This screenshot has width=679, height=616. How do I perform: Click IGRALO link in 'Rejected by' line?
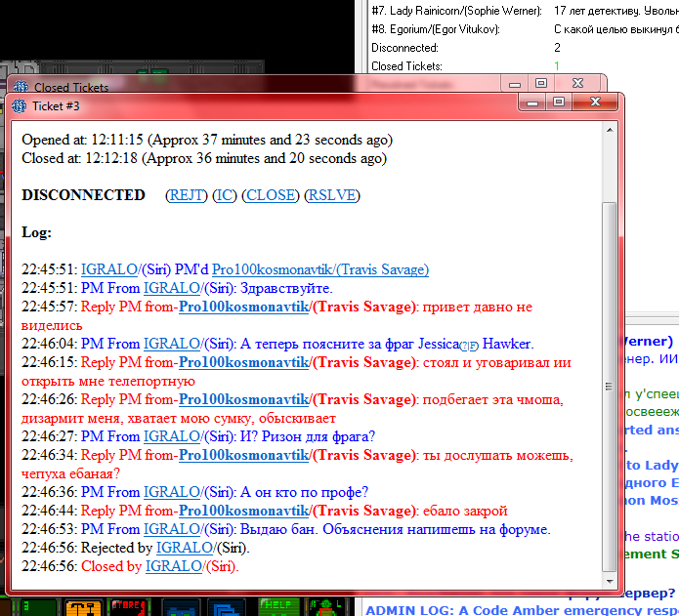tap(185, 548)
